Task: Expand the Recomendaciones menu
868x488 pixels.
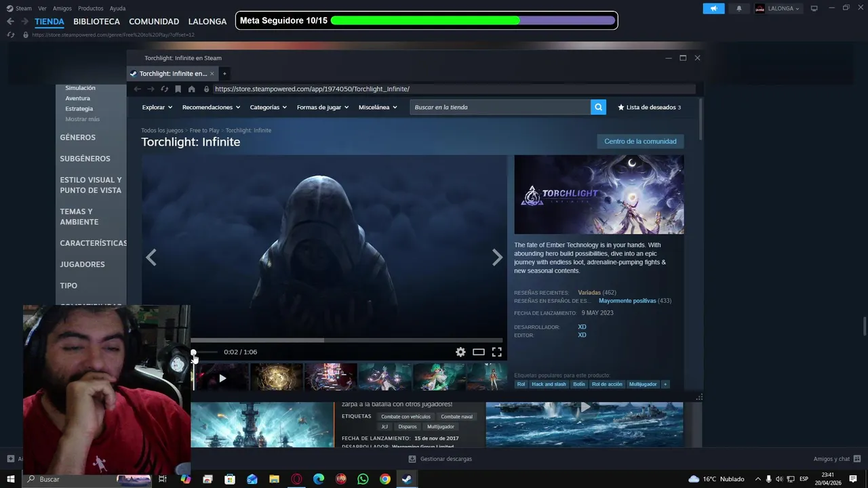Action: click(x=212, y=107)
